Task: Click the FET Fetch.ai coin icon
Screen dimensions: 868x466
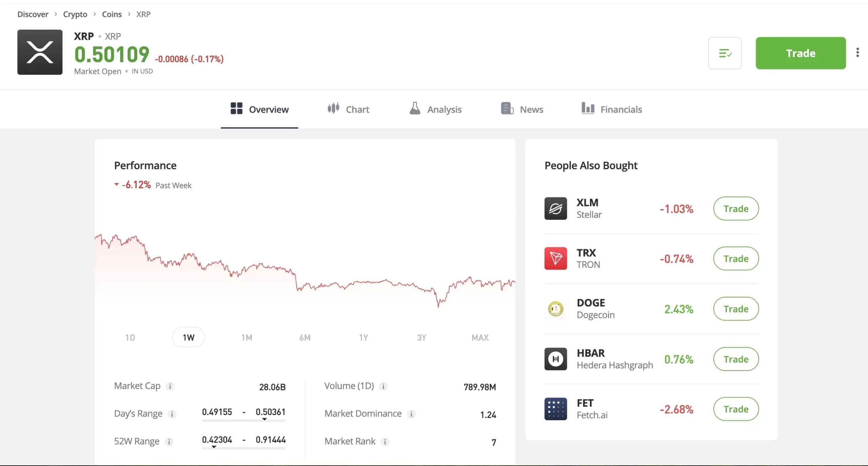Action: click(555, 409)
